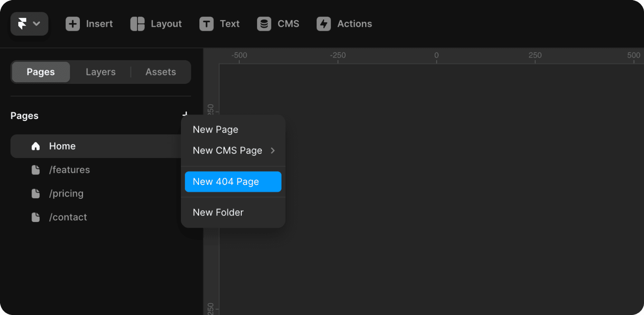Image resolution: width=644 pixels, height=315 pixels.
Task: Click the 0 mark on horizontal ruler
Action: 436,55
